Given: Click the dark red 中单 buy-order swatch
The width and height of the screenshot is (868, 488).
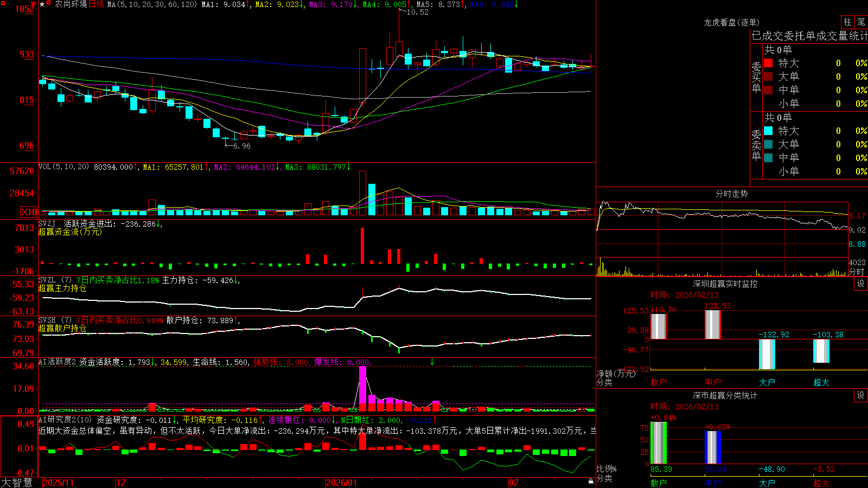Looking at the screenshot, I should coord(768,90).
